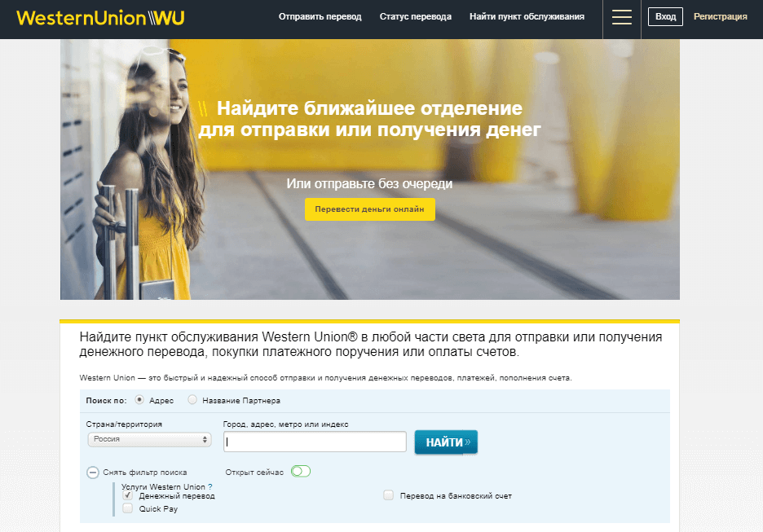Go to Статус перевода page
Image resolution: width=763 pixels, height=532 pixels.
(x=415, y=17)
